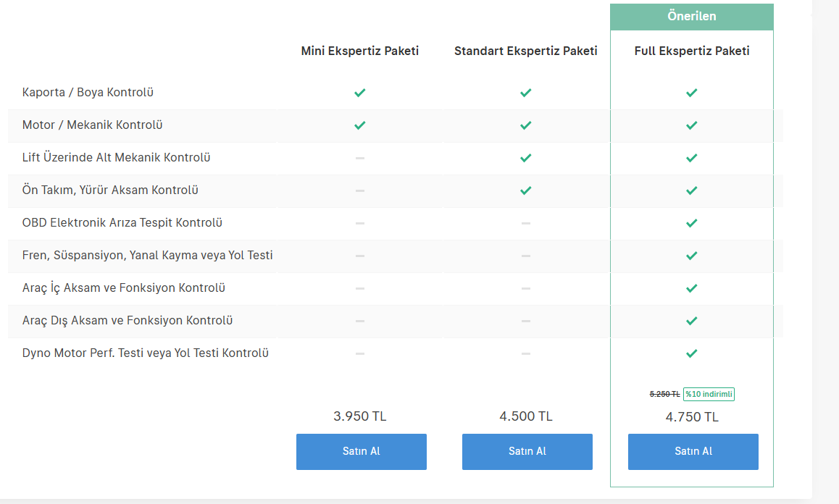The image size is (839, 504).
Task: Click Standart paket OBD Elektronik dash
Action: pos(526,223)
